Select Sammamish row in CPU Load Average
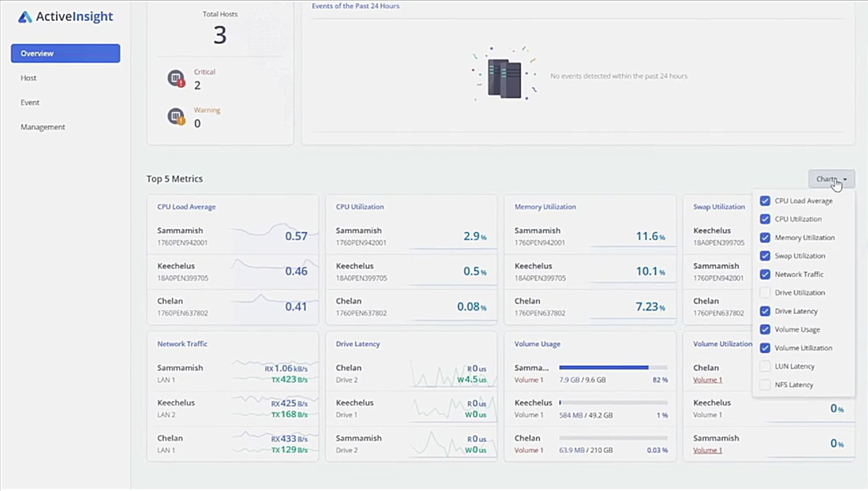The image size is (868, 491). click(233, 236)
